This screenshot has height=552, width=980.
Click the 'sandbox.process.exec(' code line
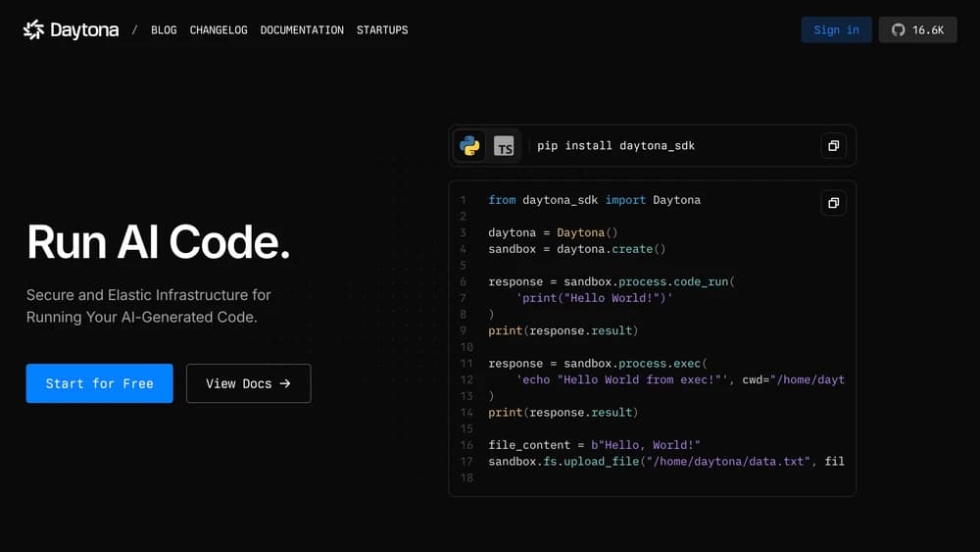(598, 363)
